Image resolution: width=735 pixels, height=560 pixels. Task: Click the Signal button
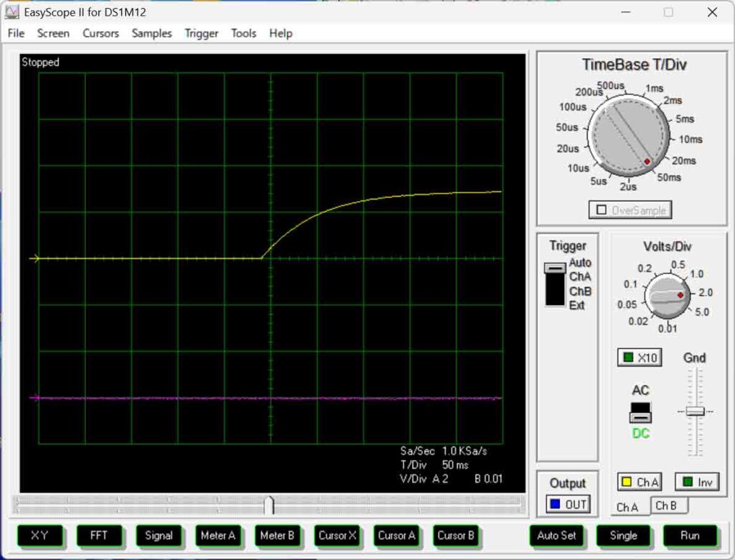pyautogui.click(x=159, y=536)
